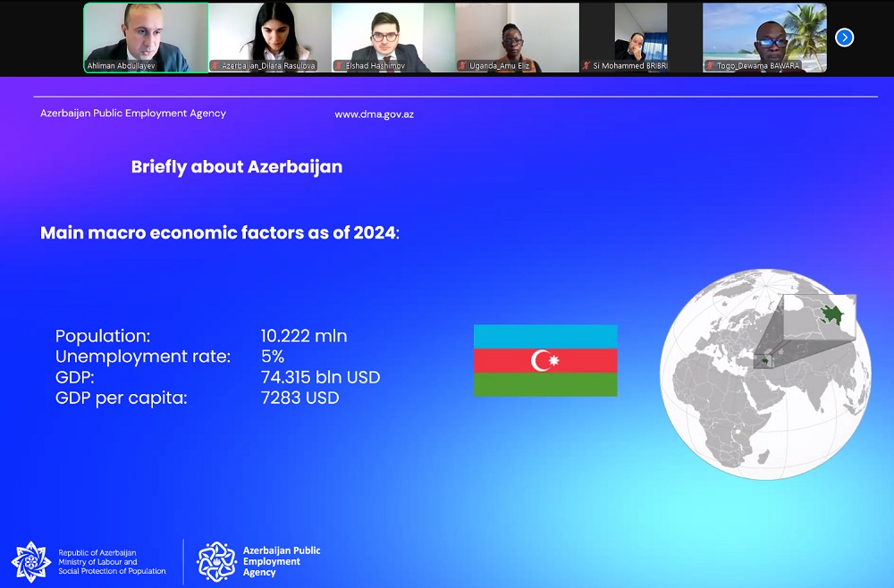Select Togo_Dewama BAVARA video thumbnail

764,34
